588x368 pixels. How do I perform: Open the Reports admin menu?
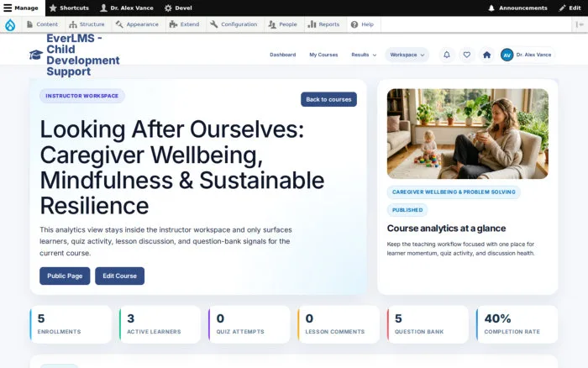point(323,24)
